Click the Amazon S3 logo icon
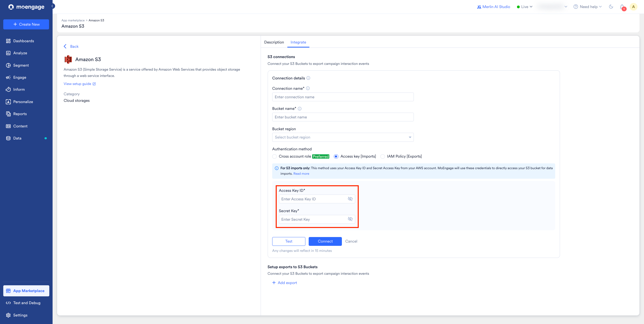The image size is (644, 324). [68, 59]
